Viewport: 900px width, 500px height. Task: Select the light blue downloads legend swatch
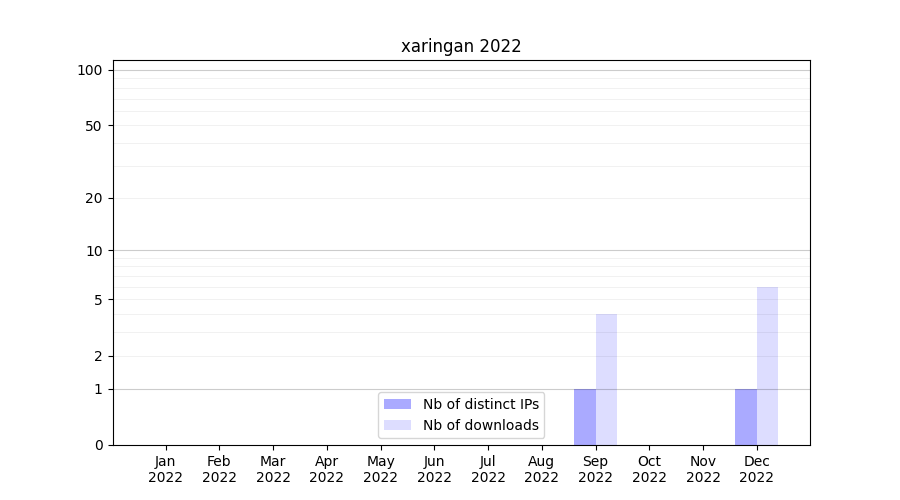tap(397, 425)
